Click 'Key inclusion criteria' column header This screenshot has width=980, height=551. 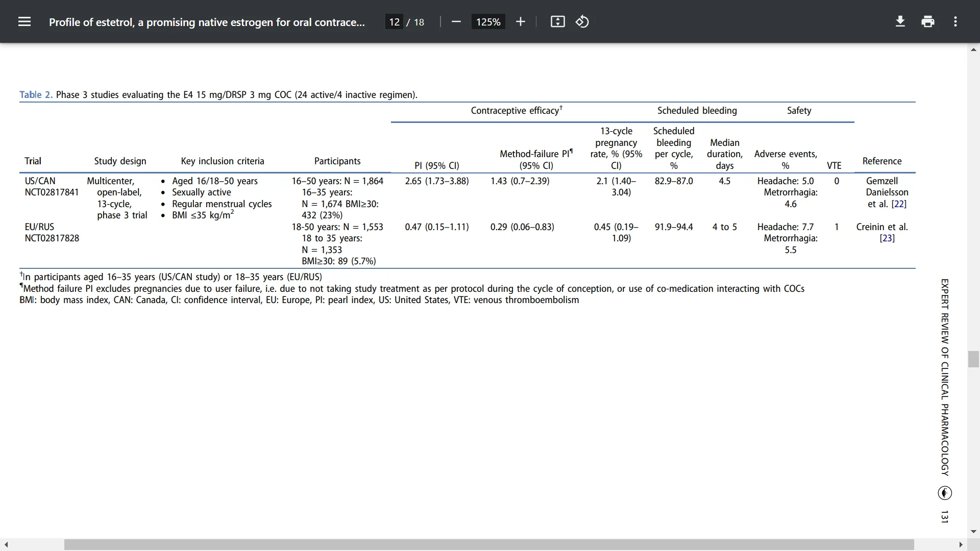(x=223, y=161)
